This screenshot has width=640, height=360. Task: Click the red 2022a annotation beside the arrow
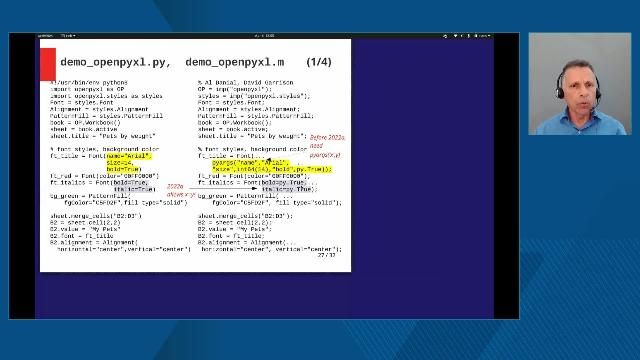click(x=175, y=187)
